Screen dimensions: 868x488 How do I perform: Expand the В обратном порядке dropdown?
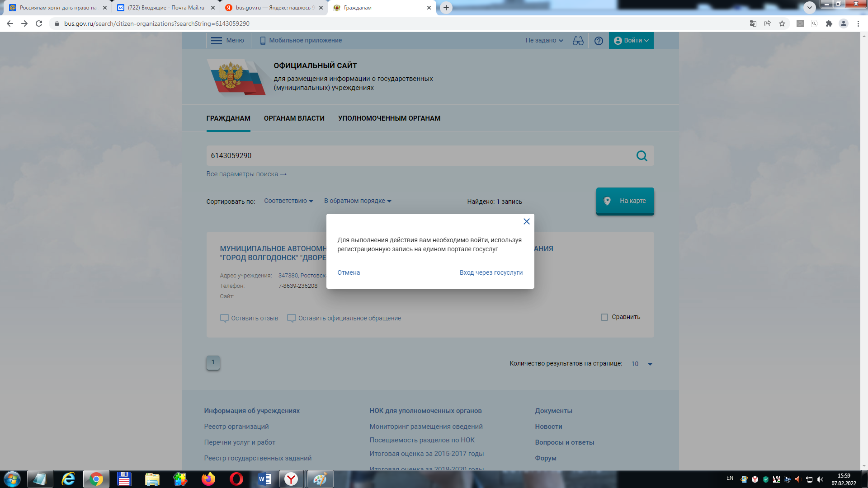358,200
